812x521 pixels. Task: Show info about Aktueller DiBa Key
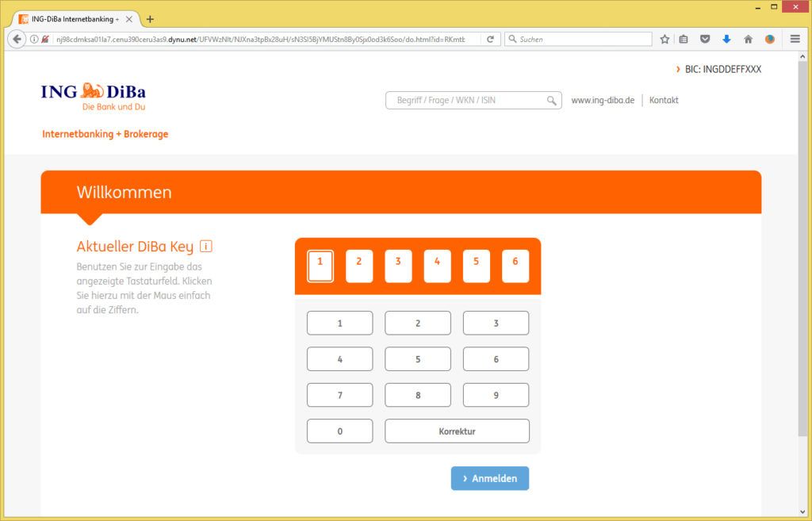tap(206, 247)
